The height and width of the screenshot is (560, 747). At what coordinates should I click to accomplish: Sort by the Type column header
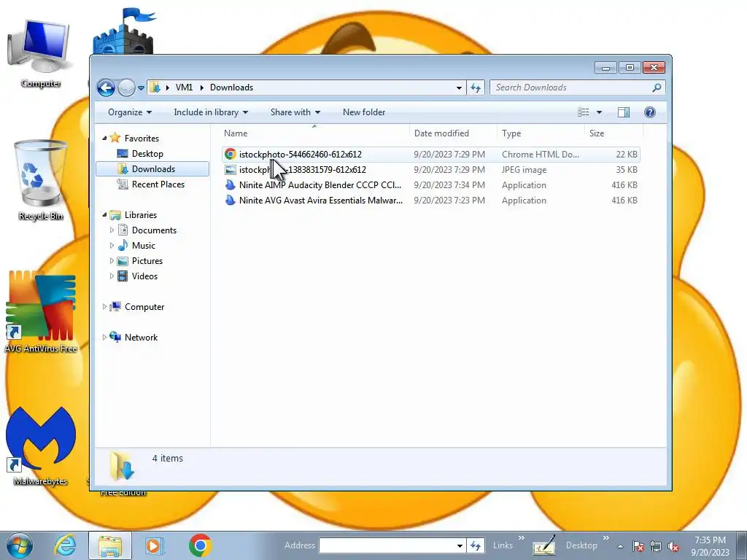pos(541,133)
